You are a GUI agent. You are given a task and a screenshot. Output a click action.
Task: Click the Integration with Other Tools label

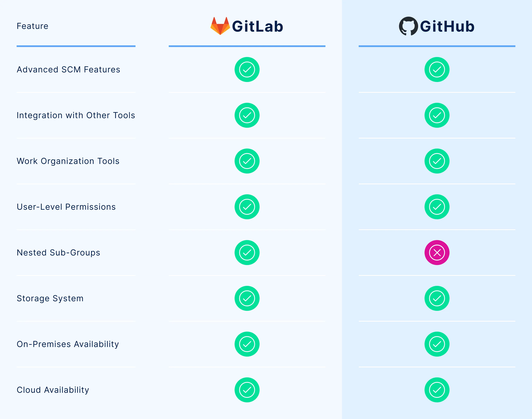(x=76, y=115)
